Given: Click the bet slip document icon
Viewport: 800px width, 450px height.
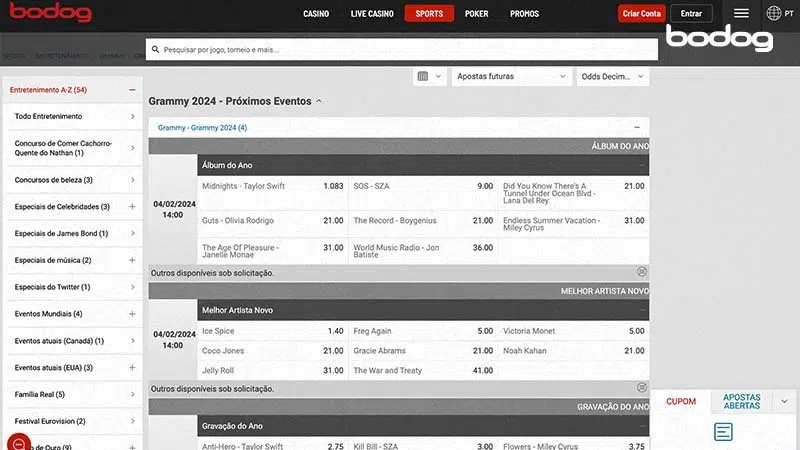Looking at the screenshot, I should pos(723,432).
